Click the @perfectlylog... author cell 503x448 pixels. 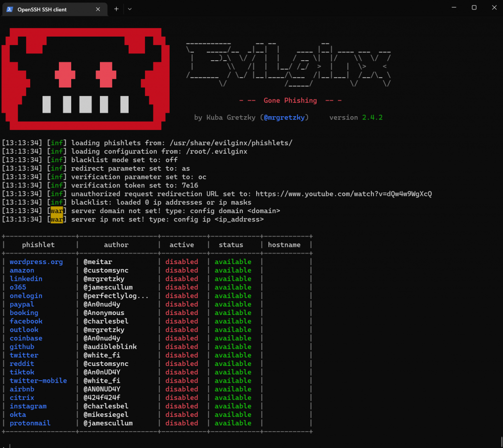pos(116,296)
